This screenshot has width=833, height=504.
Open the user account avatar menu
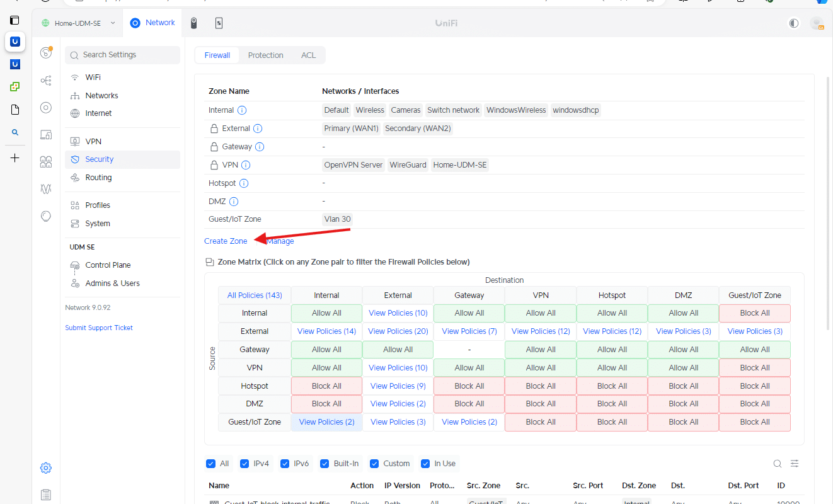point(817,23)
